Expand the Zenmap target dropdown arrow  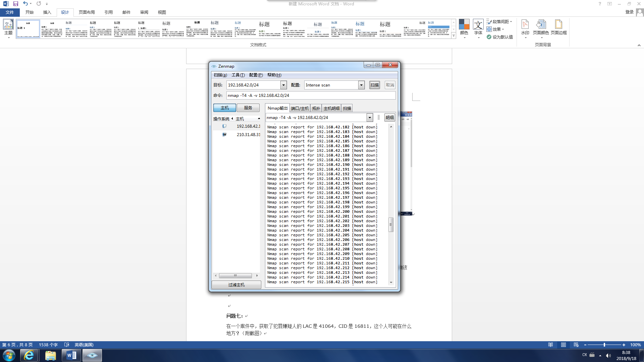284,85
